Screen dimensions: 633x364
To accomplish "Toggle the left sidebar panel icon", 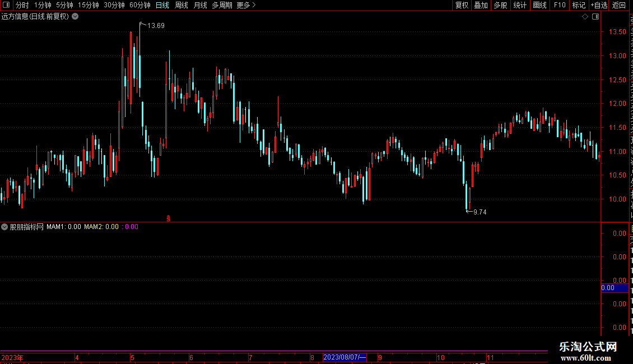I will tap(6, 5).
